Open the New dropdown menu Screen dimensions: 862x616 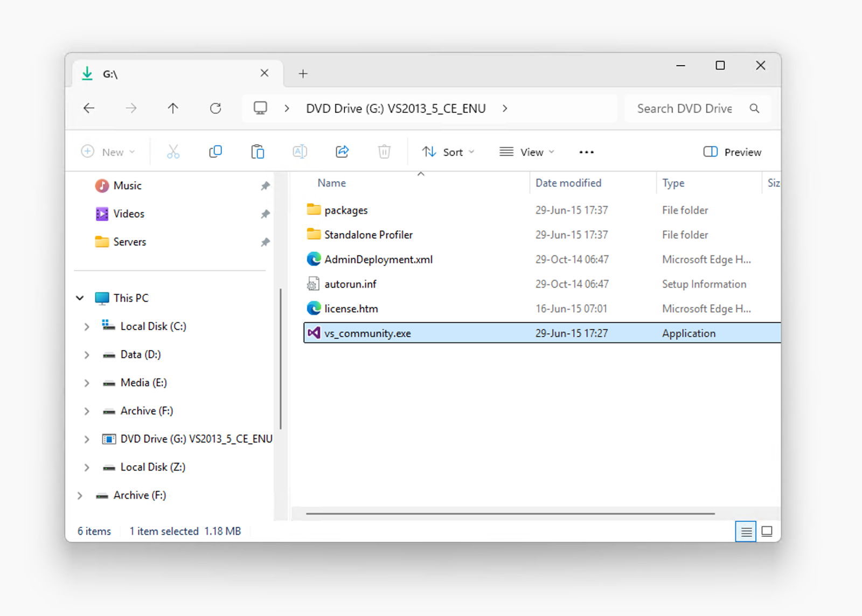(x=108, y=152)
